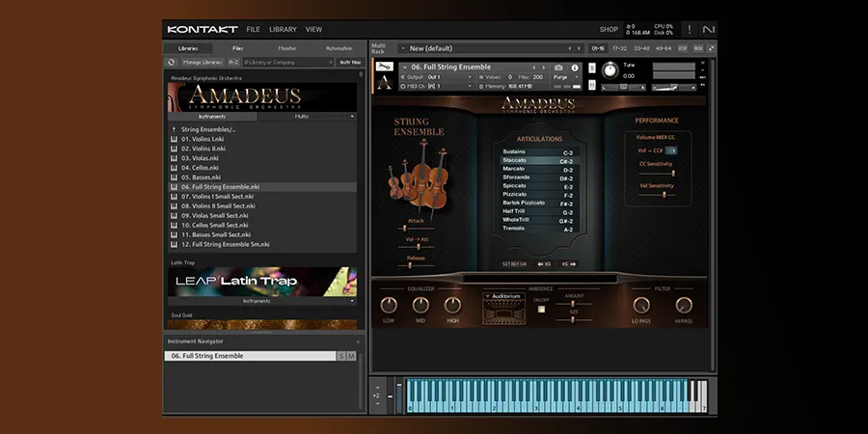This screenshot has height=434, width=868.
Task: Select next instrument with the right arrow
Action: coord(543,68)
